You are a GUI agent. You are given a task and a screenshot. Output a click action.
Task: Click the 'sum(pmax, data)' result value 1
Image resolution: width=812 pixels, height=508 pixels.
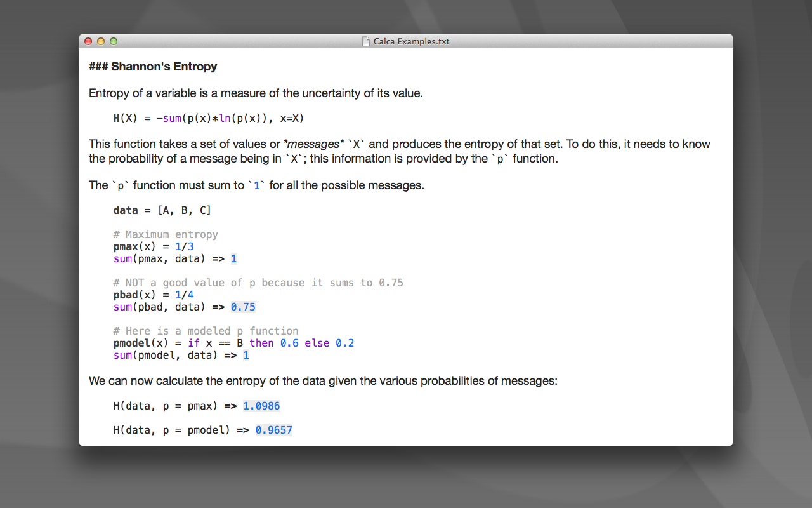[233, 258]
